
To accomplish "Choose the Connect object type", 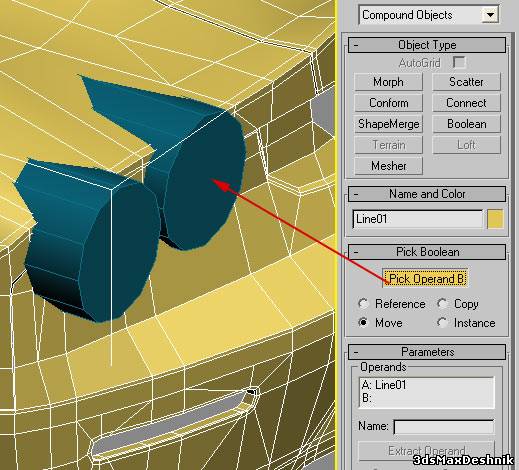I will [x=466, y=103].
